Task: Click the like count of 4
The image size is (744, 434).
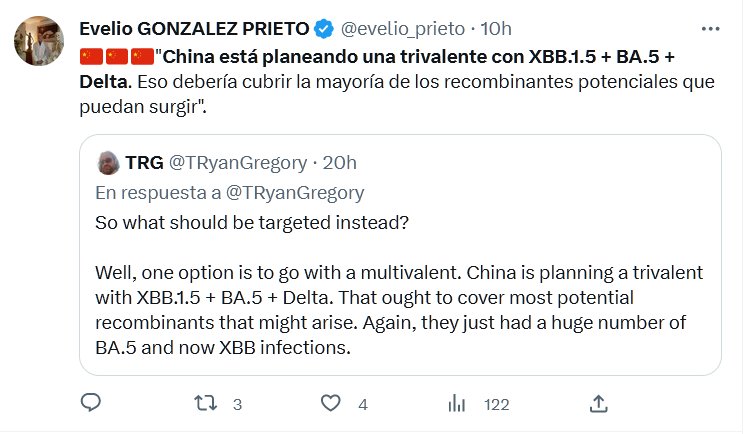Action: tap(363, 405)
